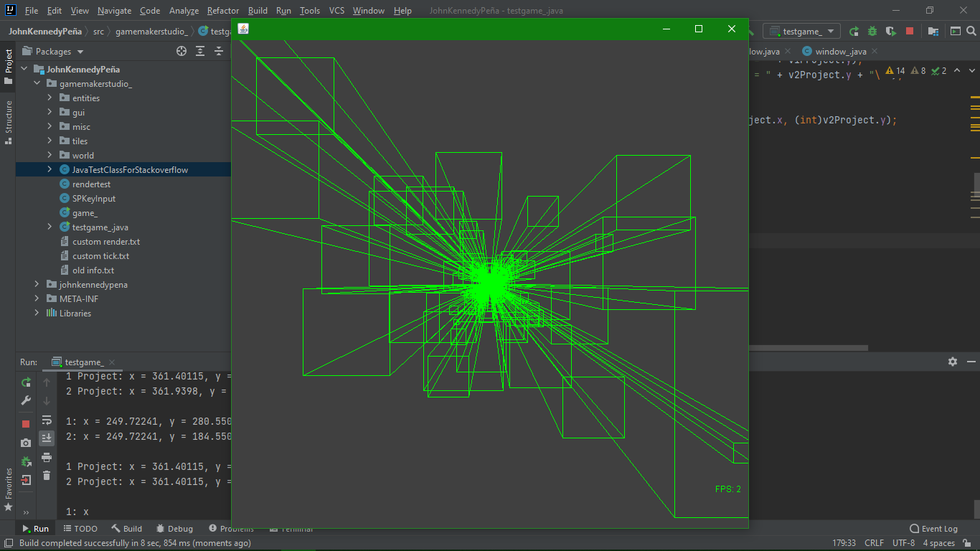Toggle soft-wrap in the console
Image resolution: width=980 pixels, height=551 pixels.
coord(47,420)
